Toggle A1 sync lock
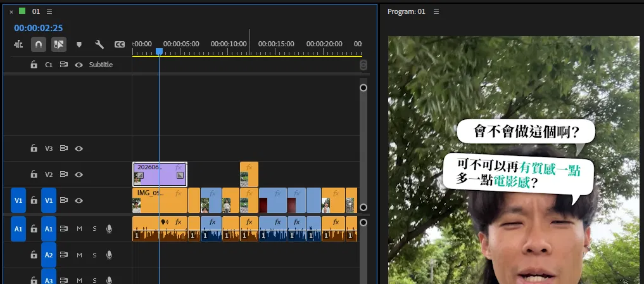Image resolution: width=644 pixels, height=284 pixels. pos(64,228)
